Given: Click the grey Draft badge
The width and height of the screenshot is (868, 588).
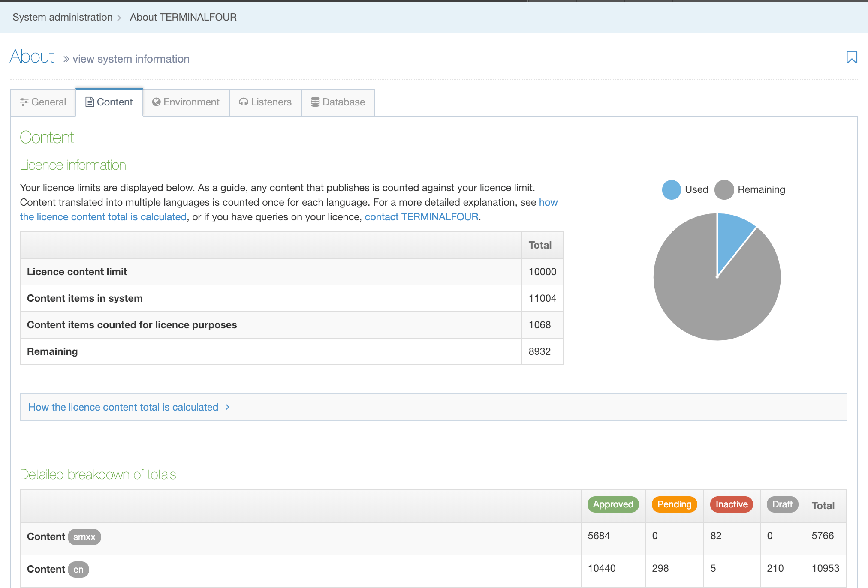Looking at the screenshot, I should coord(782,504).
